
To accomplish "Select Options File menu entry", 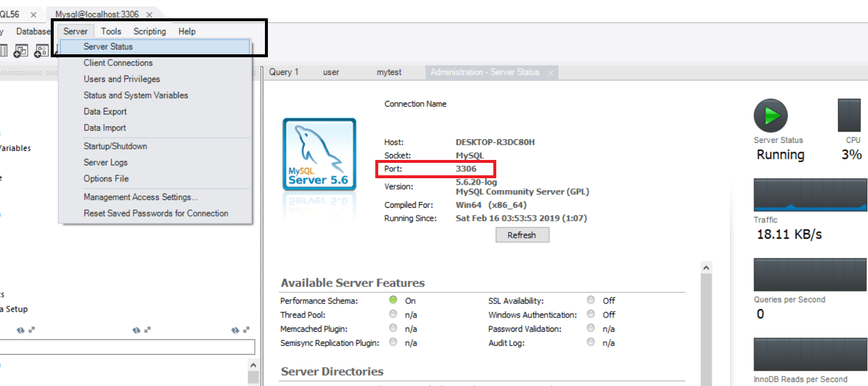I will pos(155,178).
